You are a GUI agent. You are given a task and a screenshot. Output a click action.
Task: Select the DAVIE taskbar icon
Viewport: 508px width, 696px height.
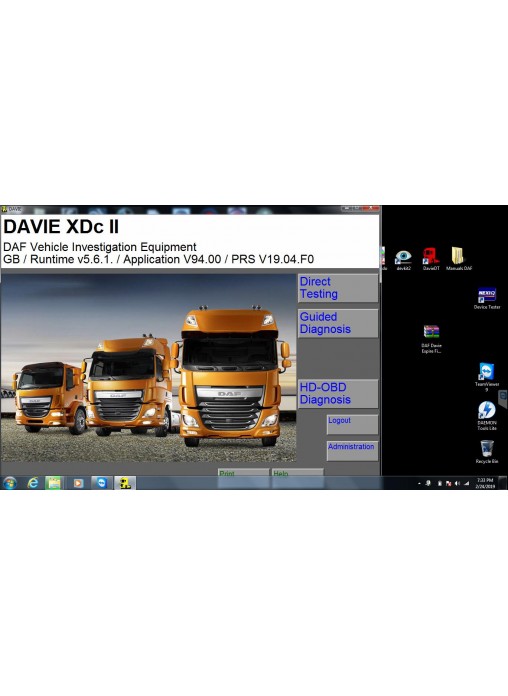(x=125, y=483)
